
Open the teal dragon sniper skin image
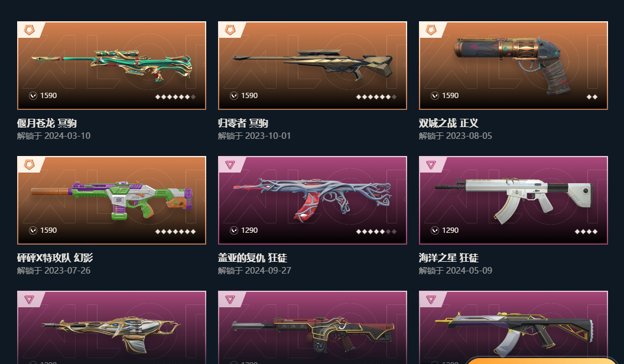pyautogui.click(x=112, y=66)
